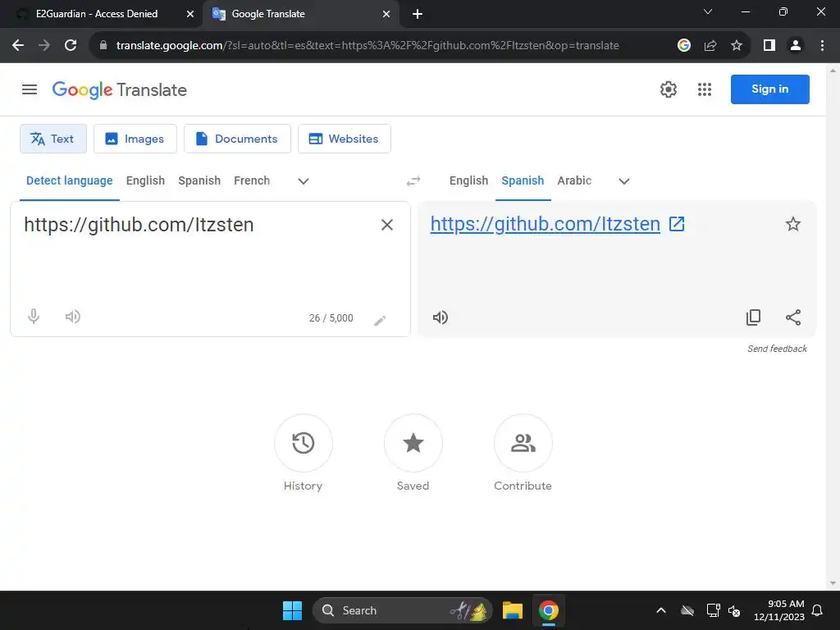Open OneDrive tray icon

[x=687, y=610]
